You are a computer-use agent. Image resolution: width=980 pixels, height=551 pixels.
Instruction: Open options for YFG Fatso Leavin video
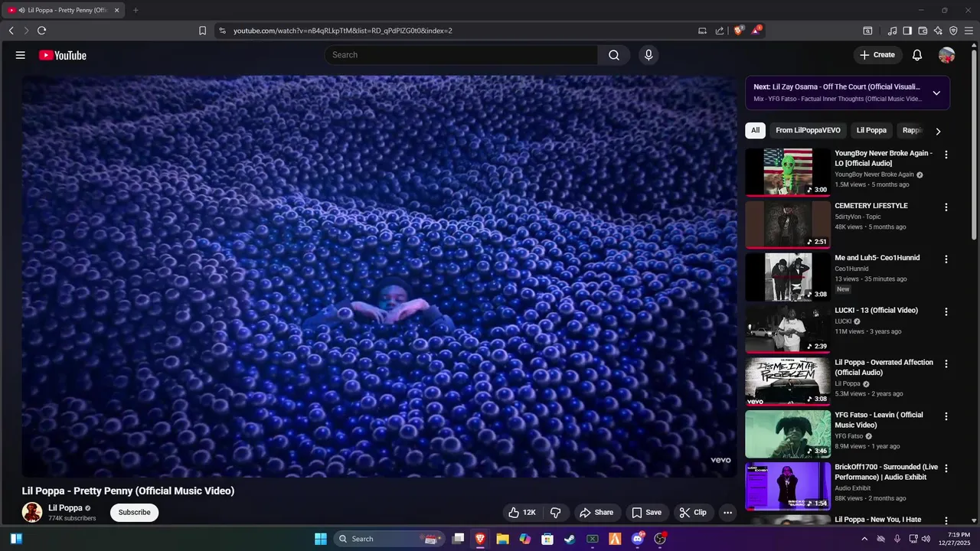946,417
